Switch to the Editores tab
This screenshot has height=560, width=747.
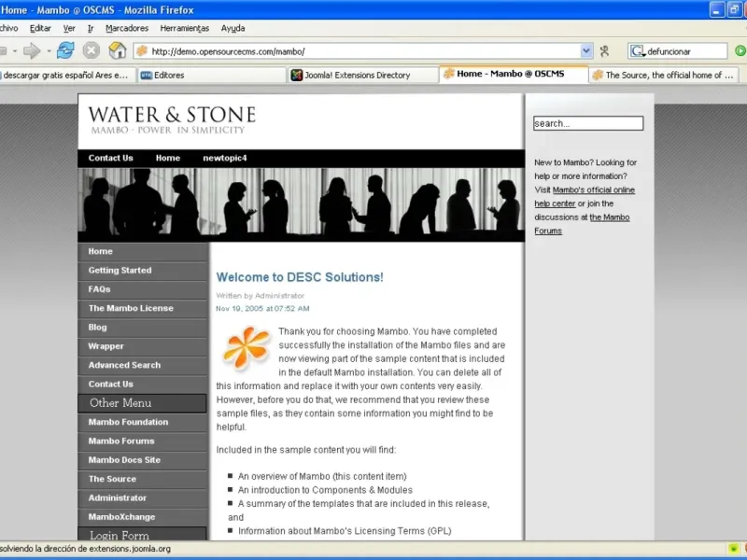pyautogui.click(x=211, y=76)
